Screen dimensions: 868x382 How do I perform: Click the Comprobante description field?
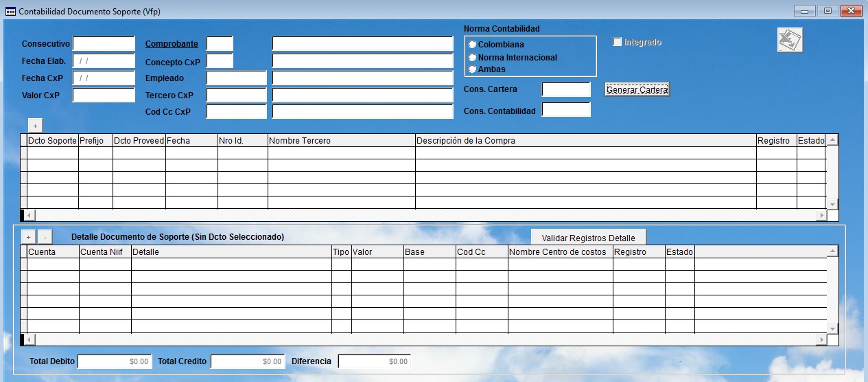point(363,43)
